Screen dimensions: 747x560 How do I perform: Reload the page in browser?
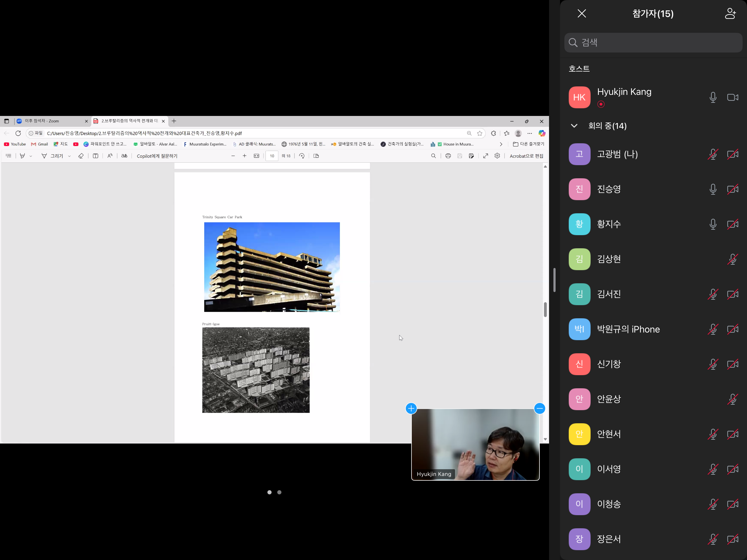click(x=18, y=133)
